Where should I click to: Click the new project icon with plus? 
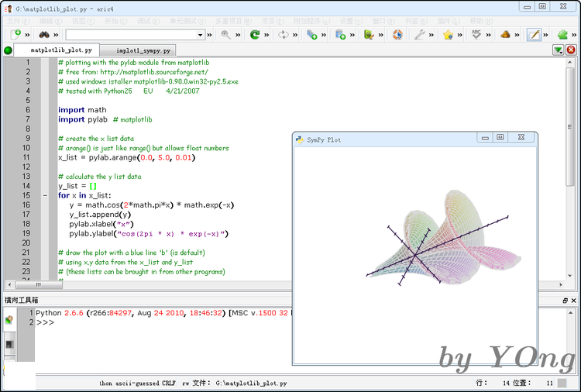(340, 34)
